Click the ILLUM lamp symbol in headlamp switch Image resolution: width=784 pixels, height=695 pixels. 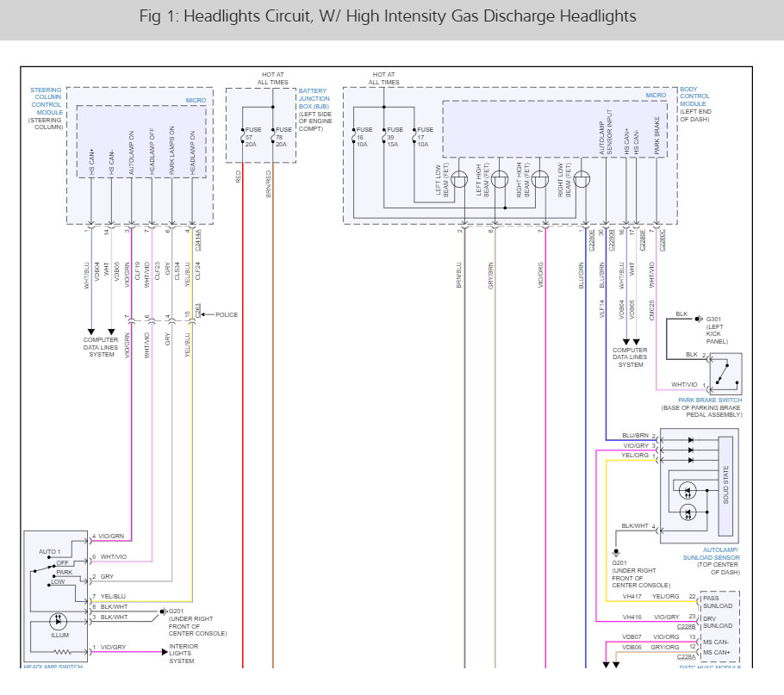tap(59, 621)
